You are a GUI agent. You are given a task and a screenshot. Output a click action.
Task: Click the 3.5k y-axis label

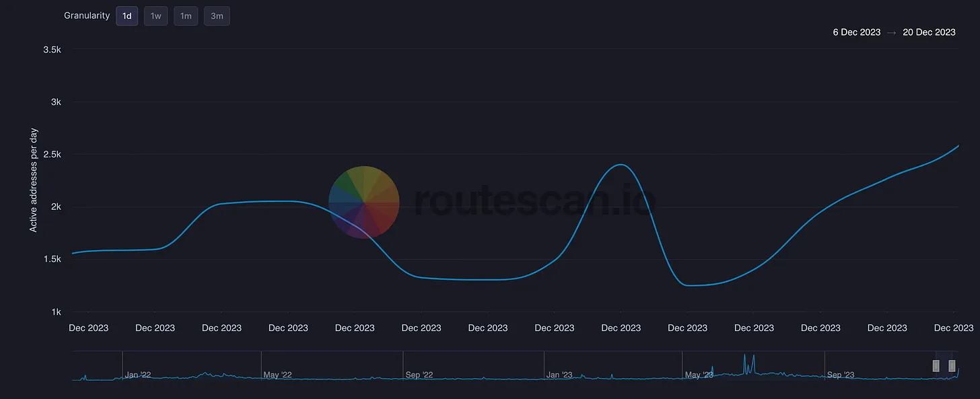pos(53,49)
